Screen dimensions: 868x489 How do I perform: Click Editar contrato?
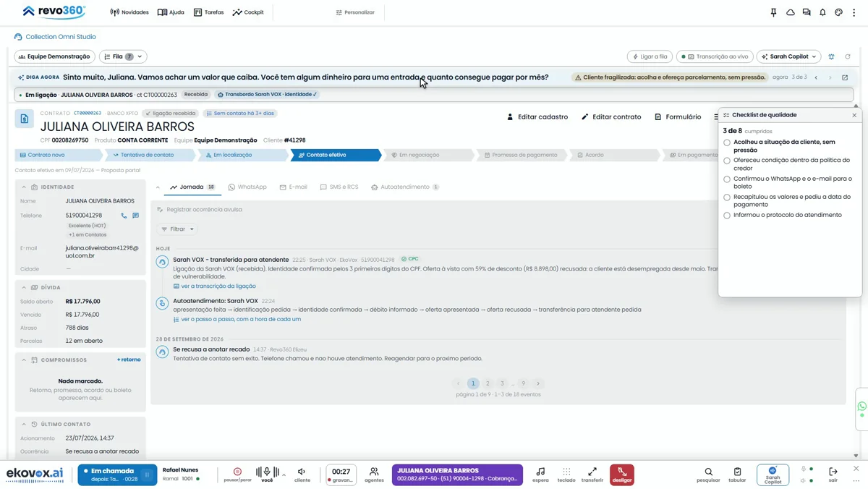tap(610, 117)
